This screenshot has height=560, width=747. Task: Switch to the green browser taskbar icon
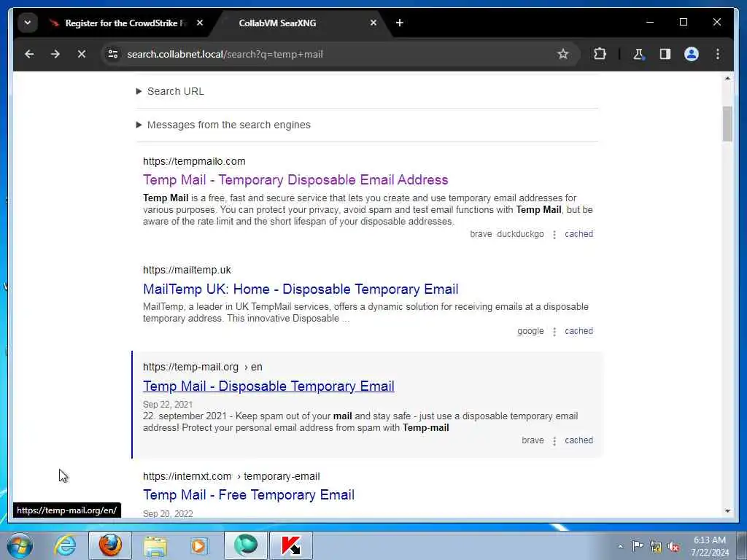[246, 545]
